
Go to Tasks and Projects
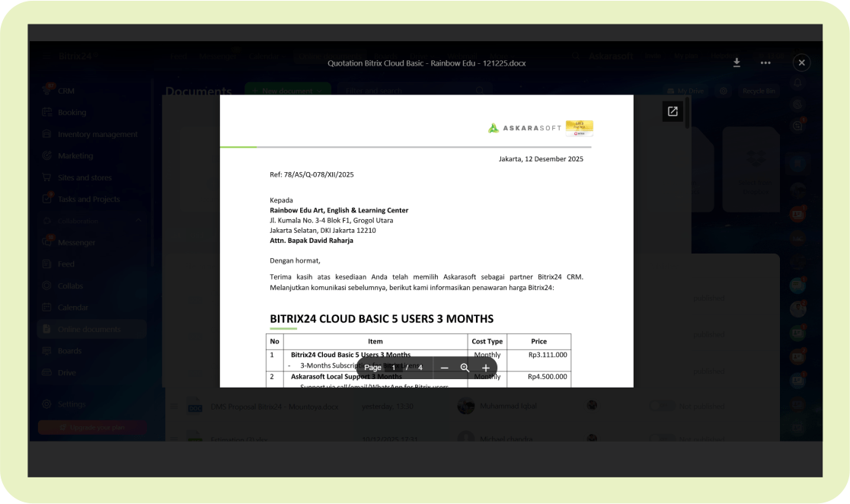88,199
